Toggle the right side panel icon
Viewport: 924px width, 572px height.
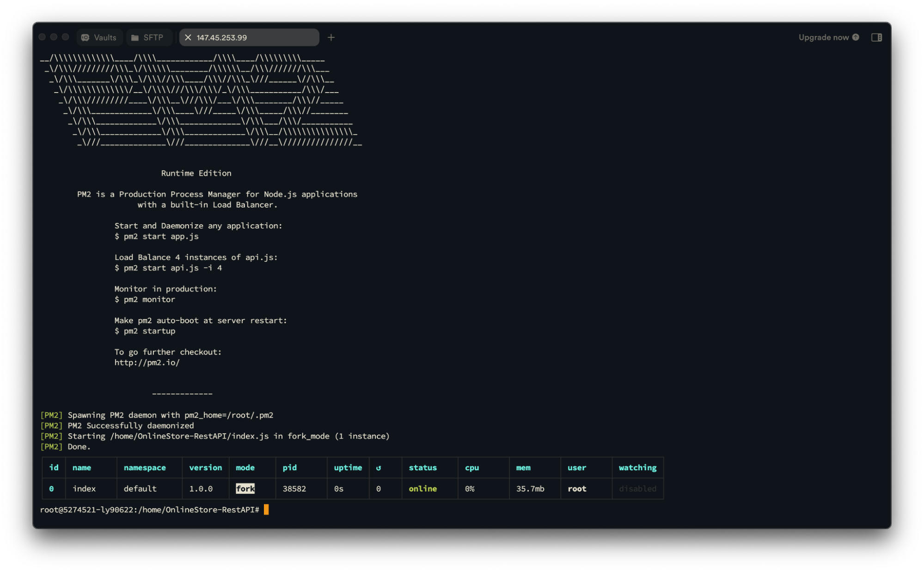[876, 37]
